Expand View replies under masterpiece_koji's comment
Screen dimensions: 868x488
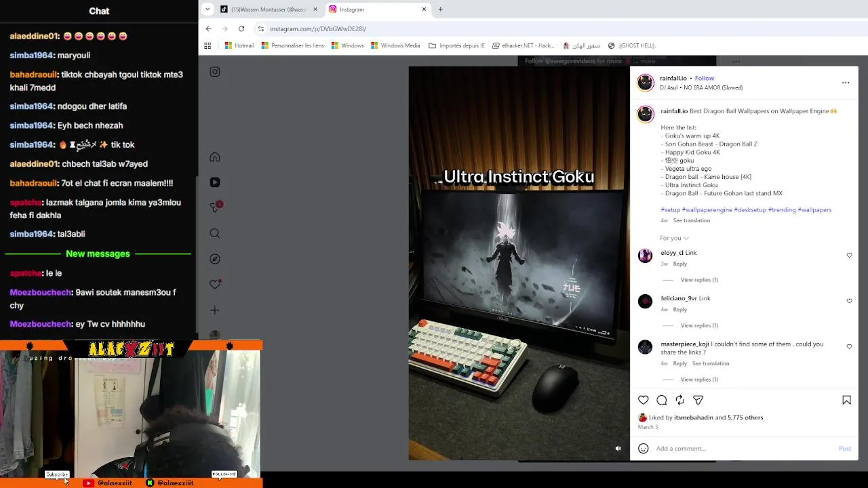[x=699, y=380]
